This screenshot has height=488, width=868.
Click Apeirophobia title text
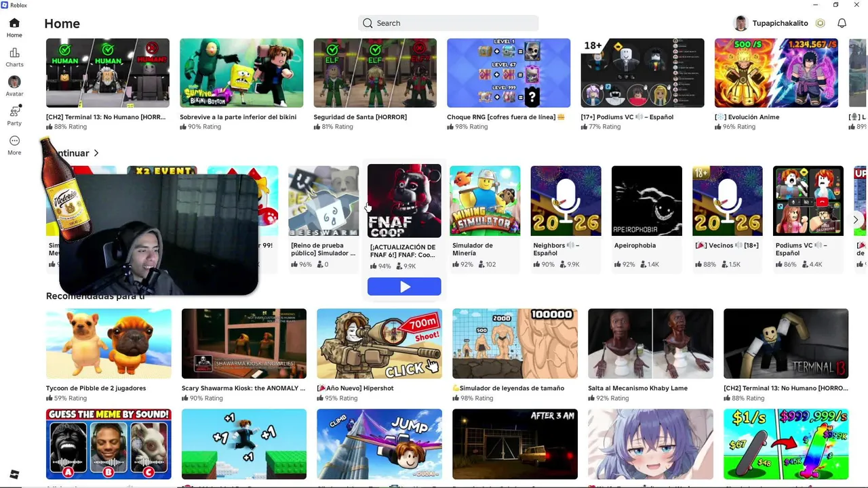point(635,245)
